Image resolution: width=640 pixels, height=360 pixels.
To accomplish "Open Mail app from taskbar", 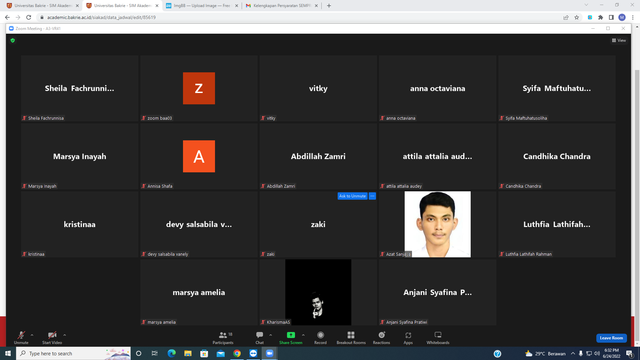I will click(220, 353).
